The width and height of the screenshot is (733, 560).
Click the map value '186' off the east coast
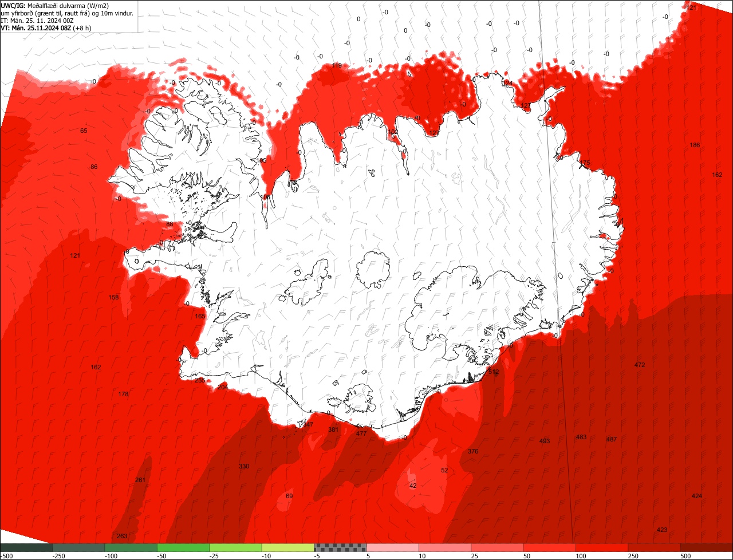pyautogui.click(x=695, y=145)
